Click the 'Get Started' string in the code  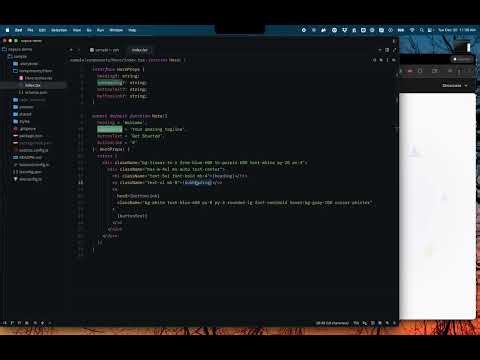[146, 136]
